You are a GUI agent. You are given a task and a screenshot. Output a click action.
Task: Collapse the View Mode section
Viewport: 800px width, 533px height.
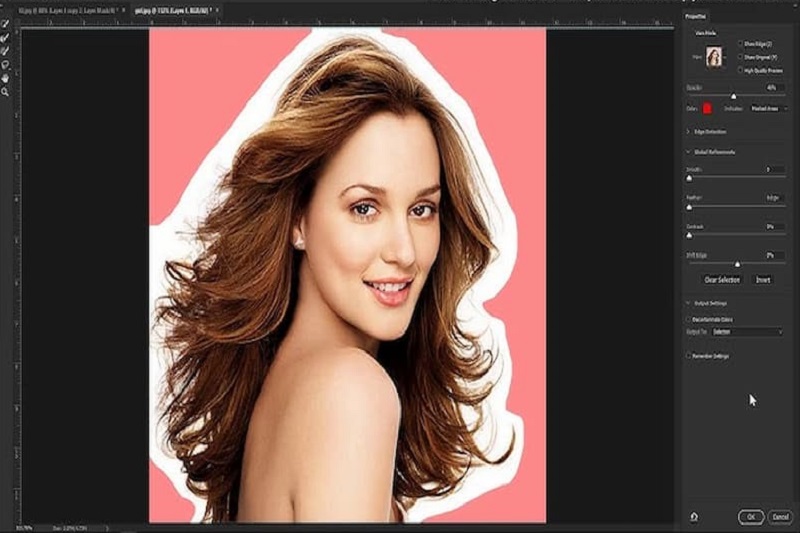pos(706,33)
